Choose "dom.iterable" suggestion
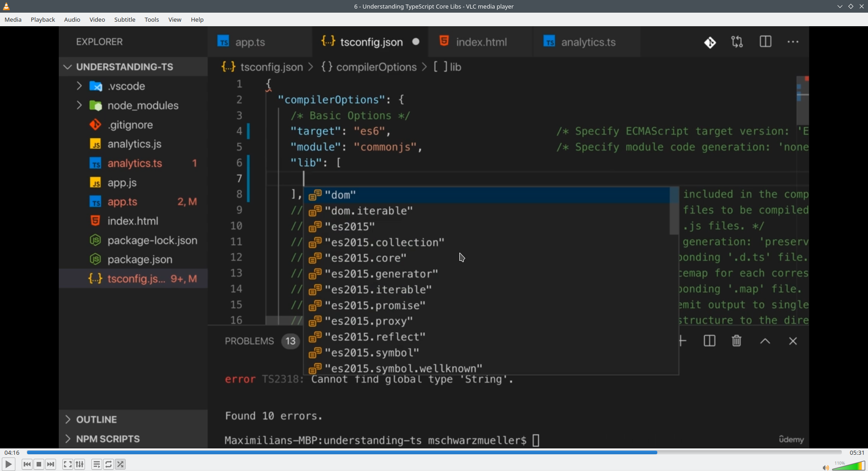This screenshot has width=868, height=471. (487, 211)
